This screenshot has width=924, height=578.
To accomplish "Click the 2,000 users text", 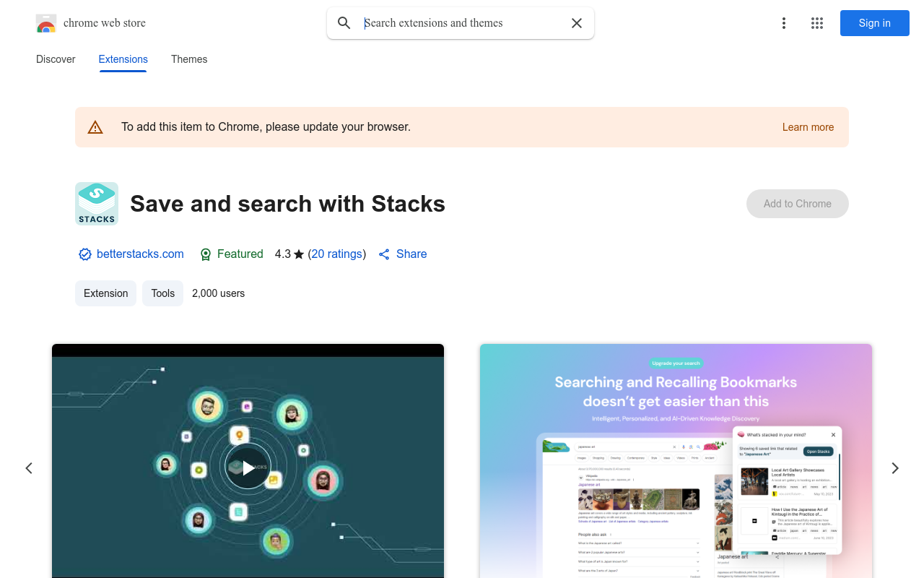I will [x=218, y=293].
